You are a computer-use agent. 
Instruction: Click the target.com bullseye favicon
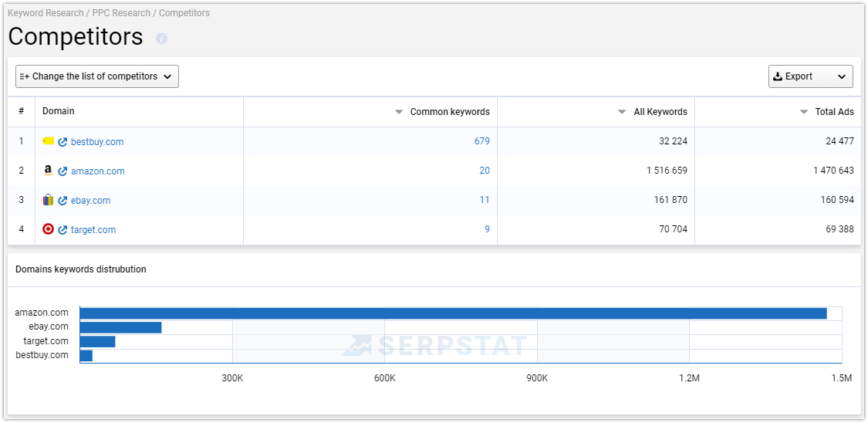48,229
